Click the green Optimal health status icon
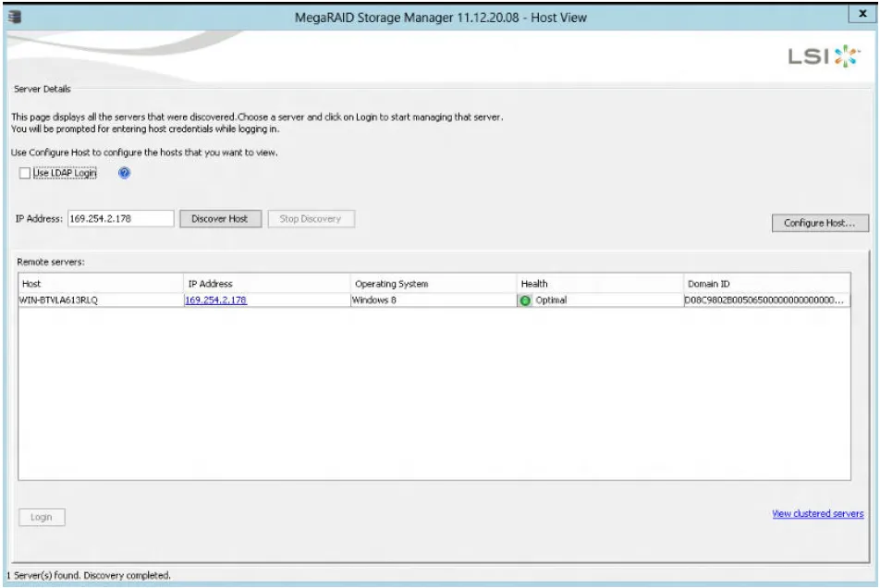The image size is (880, 588). point(526,300)
